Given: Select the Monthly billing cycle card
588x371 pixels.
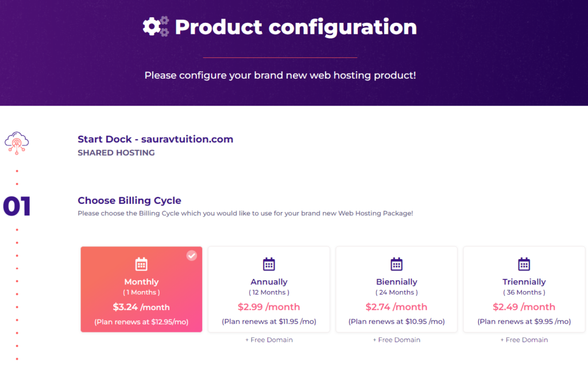Looking at the screenshot, I should pyautogui.click(x=141, y=289).
